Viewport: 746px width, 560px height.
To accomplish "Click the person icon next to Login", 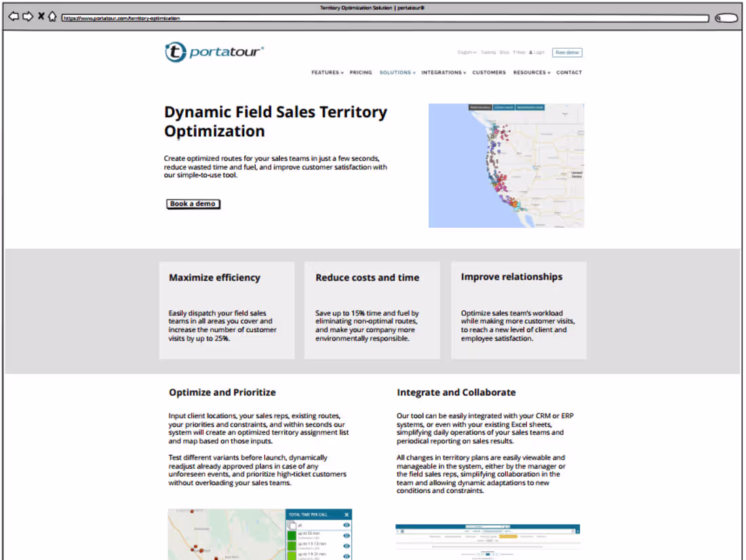I will click(x=530, y=52).
